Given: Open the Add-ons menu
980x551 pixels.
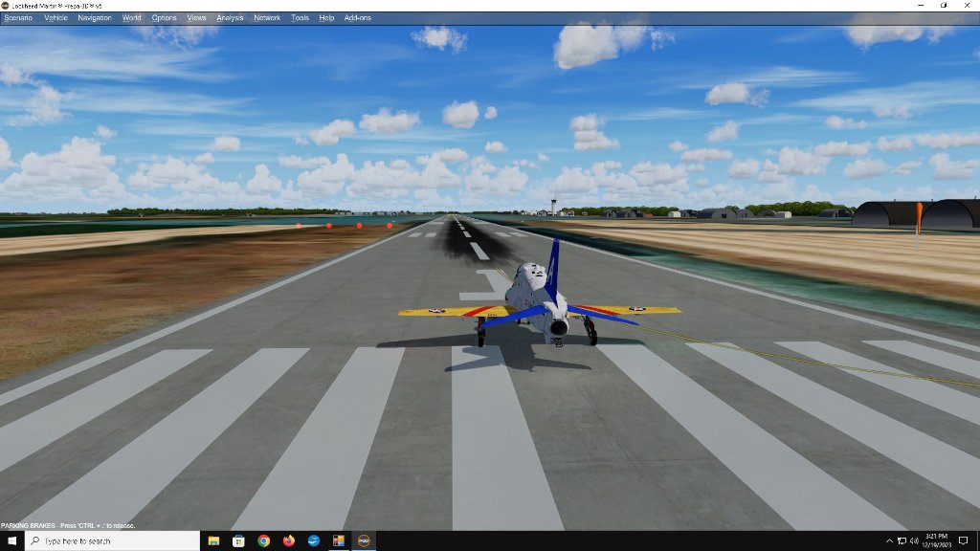Looking at the screenshot, I should point(358,17).
